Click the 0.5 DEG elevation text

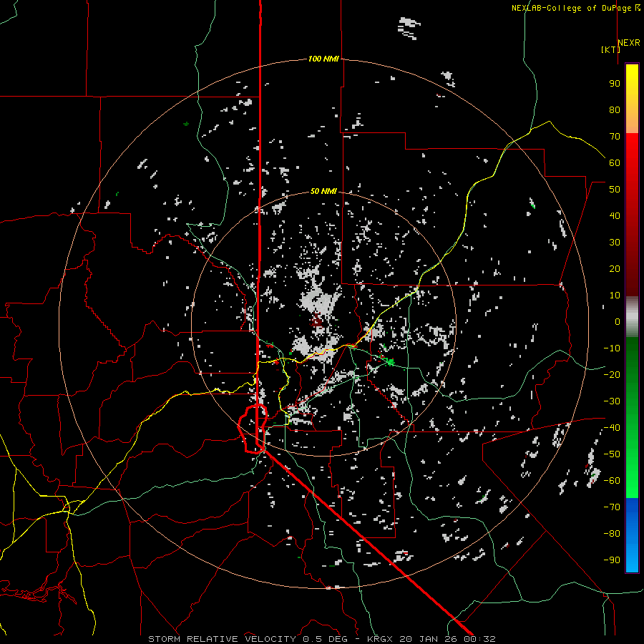325,639
